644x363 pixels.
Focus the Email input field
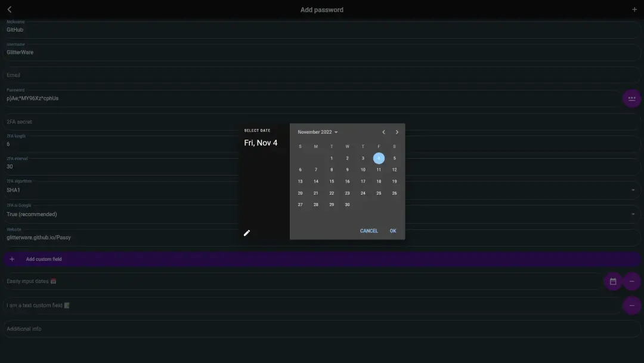pos(322,75)
